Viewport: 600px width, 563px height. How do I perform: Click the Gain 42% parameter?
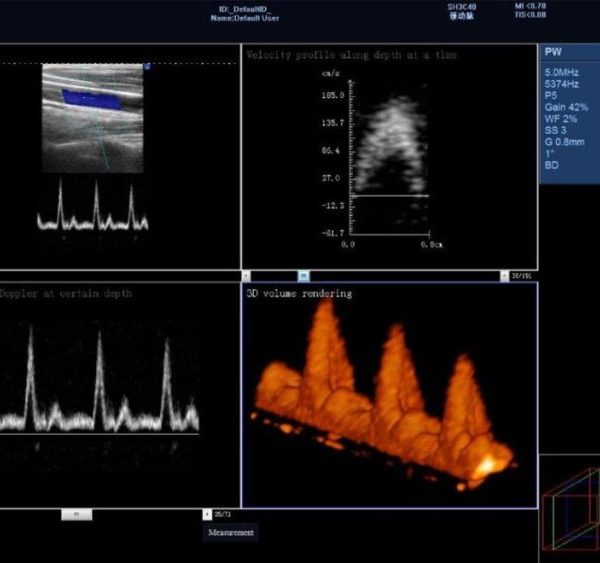(x=566, y=106)
